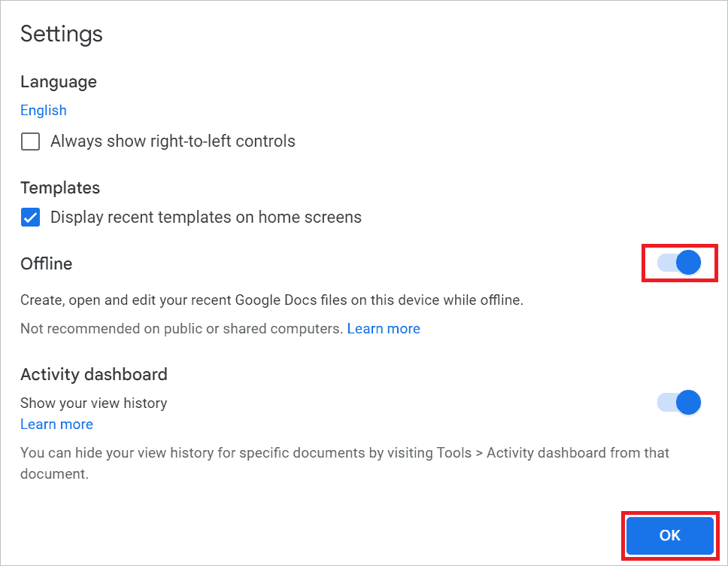Click the 'Create, open and edit' offline description
Screen dimensions: 728x566
point(271,300)
